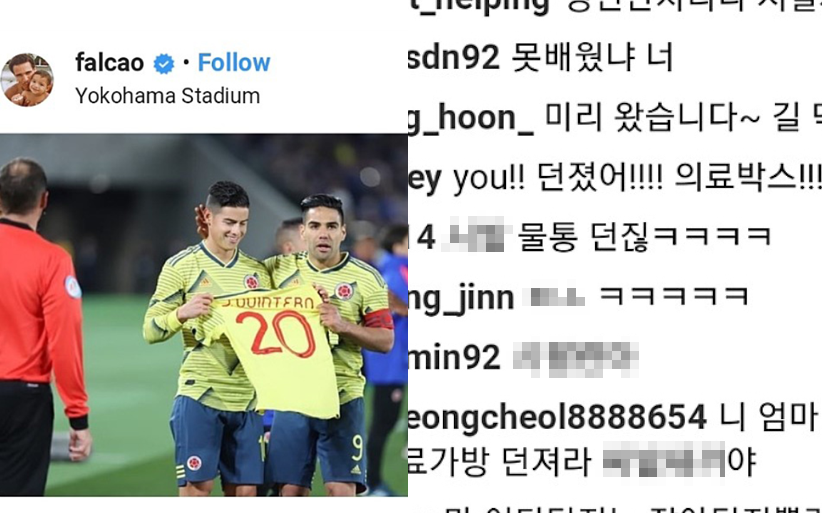Click the blurred text after min92
The height and width of the screenshot is (513, 822).
[575, 359]
